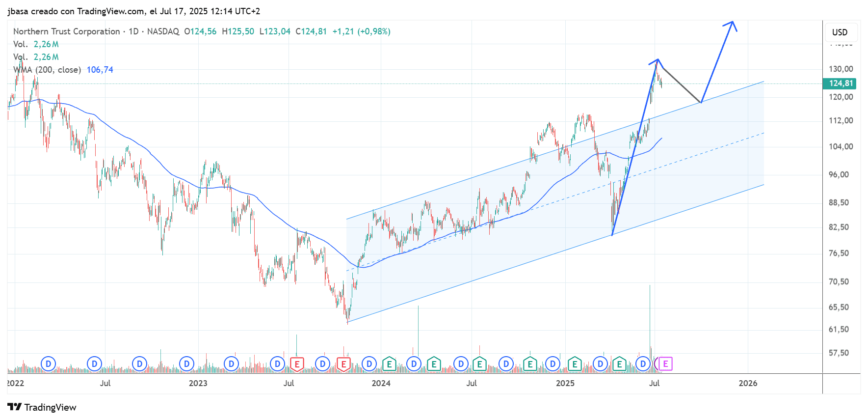Click the last dividend D marker beside purple E

643,364
